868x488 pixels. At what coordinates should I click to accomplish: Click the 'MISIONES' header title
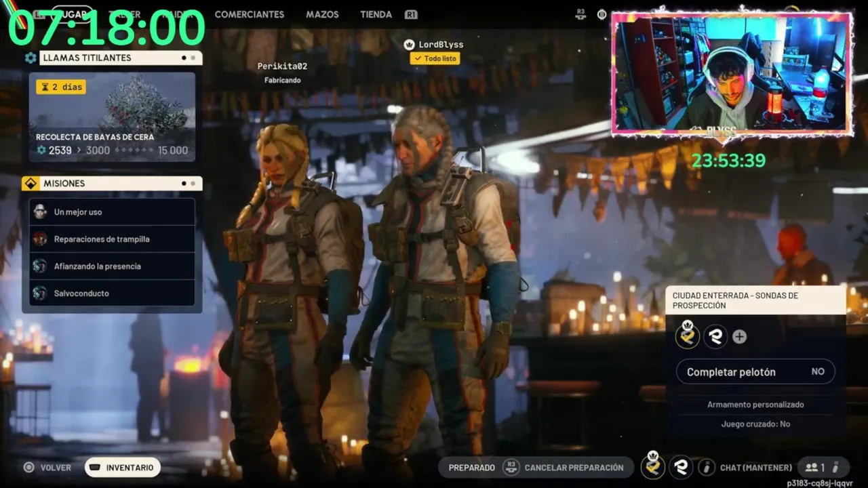click(64, 184)
